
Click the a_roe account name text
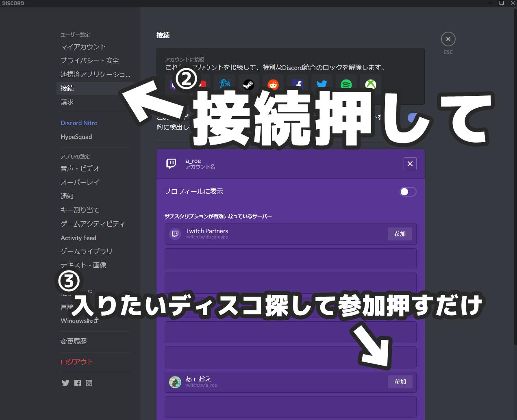pos(193,161)
